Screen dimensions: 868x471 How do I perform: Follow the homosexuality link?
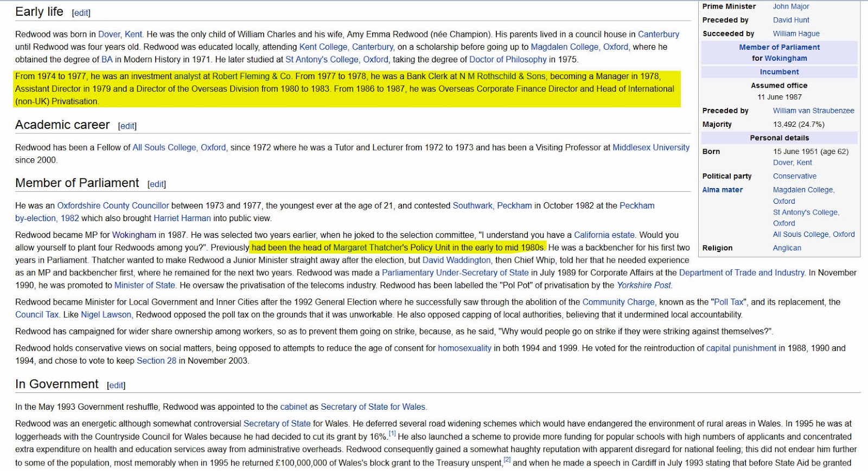(x=464, y=348)
